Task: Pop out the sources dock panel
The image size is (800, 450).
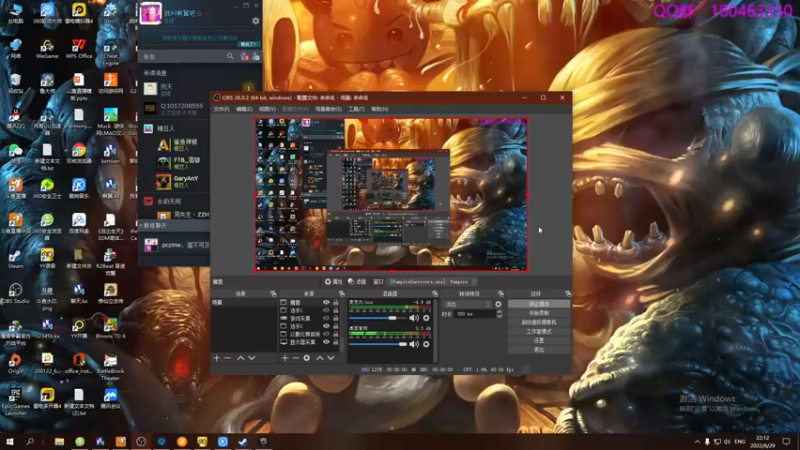Action: (341, 294)
